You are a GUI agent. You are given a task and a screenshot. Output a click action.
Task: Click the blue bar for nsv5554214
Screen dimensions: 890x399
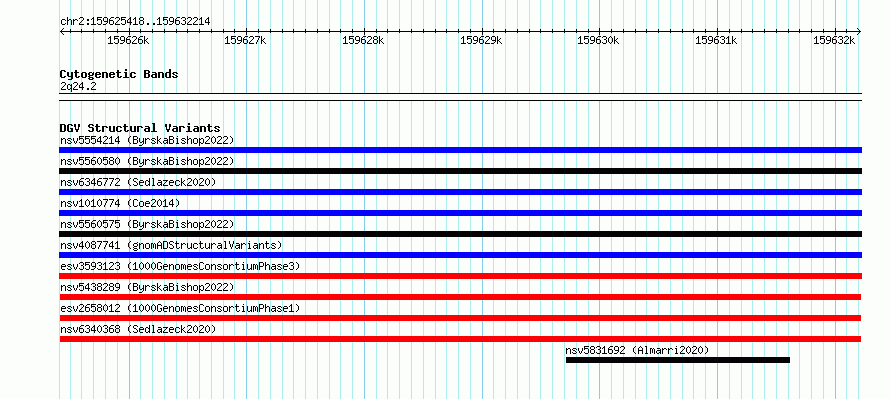[x=460, y=150]
